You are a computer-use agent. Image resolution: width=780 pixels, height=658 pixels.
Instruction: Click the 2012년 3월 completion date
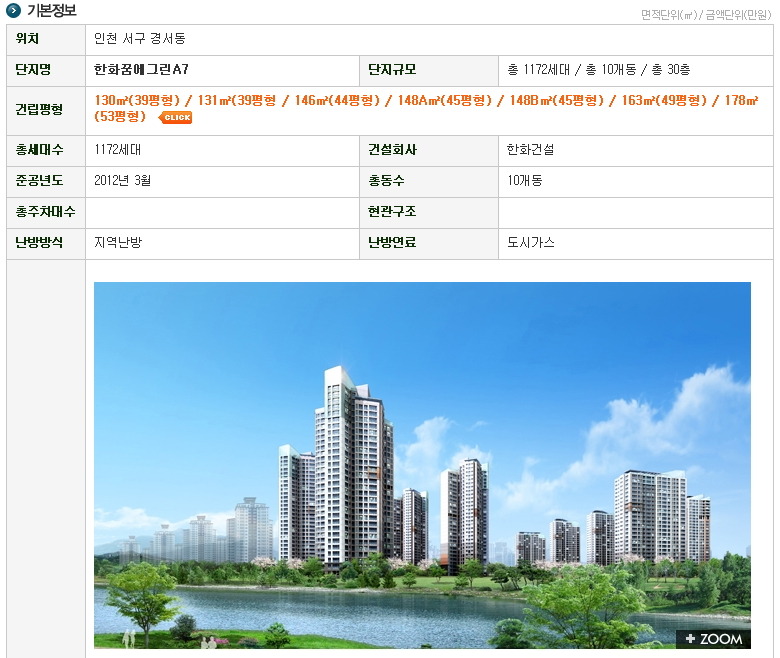coord(122,180)
